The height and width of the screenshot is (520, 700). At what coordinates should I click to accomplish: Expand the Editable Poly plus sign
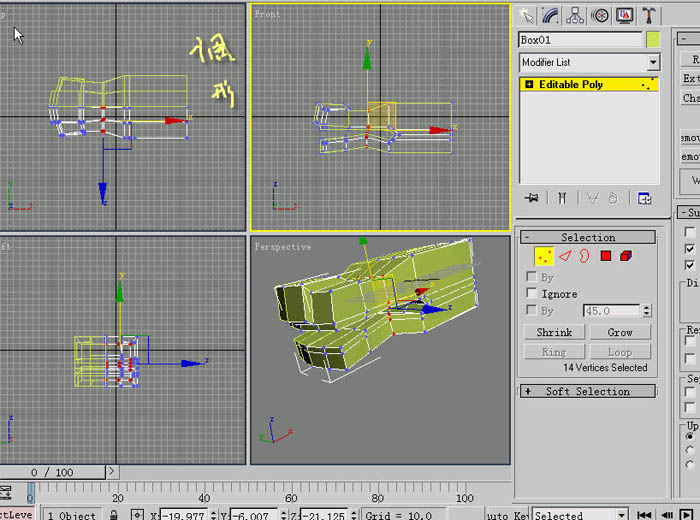tap(529, 84)
